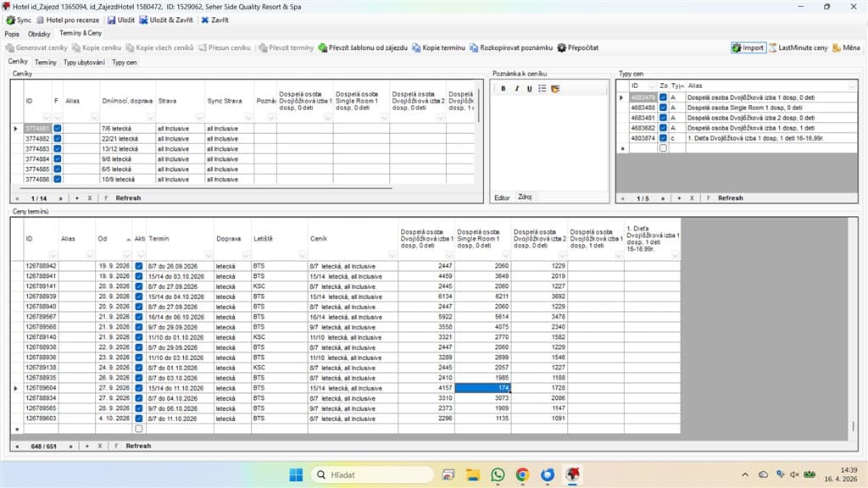Screen dimensions: 868x488
Task: Click Převzít šablonu od zájezdu
Action: pyautogui.click(x=363, y=47)
